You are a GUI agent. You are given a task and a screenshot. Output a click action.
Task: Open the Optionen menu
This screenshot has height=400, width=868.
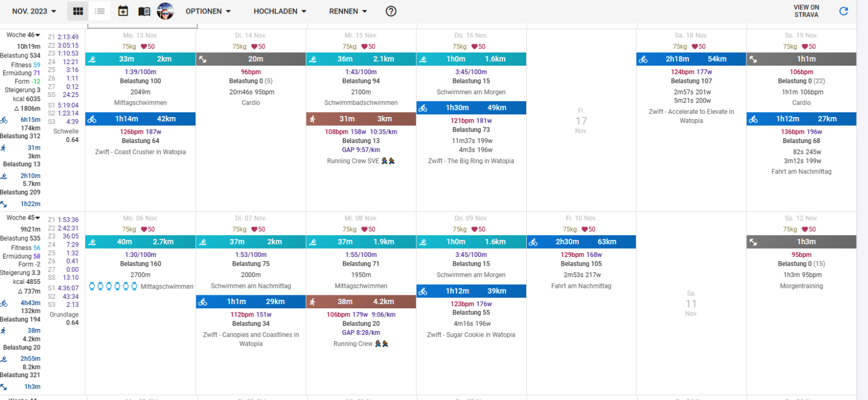coord(208,11)
